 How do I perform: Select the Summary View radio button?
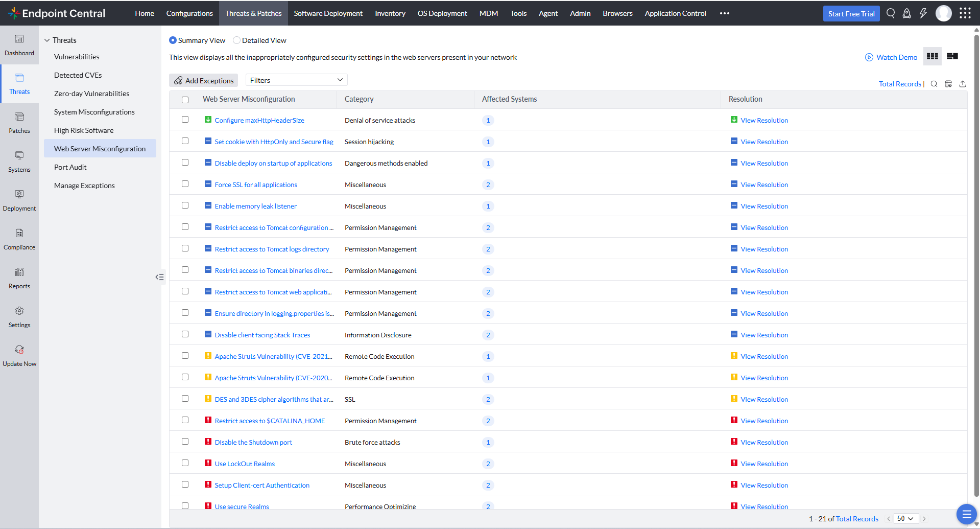[x=173, y=40]
